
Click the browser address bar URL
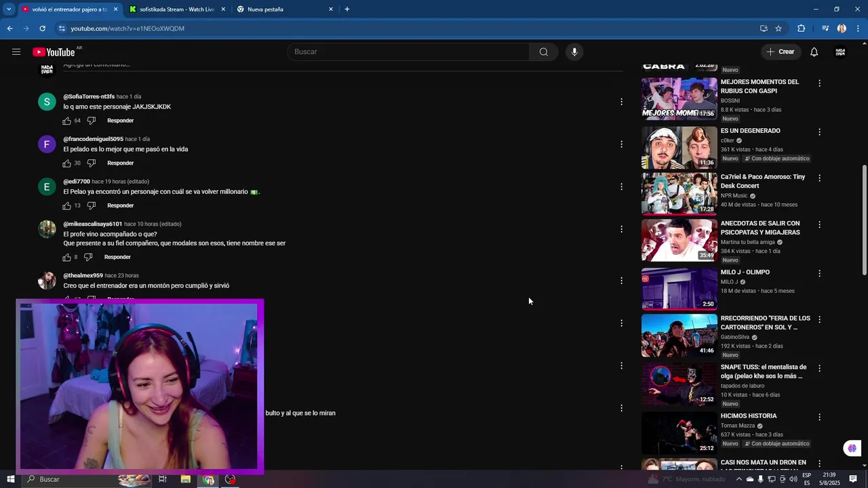tap(127, 28)
